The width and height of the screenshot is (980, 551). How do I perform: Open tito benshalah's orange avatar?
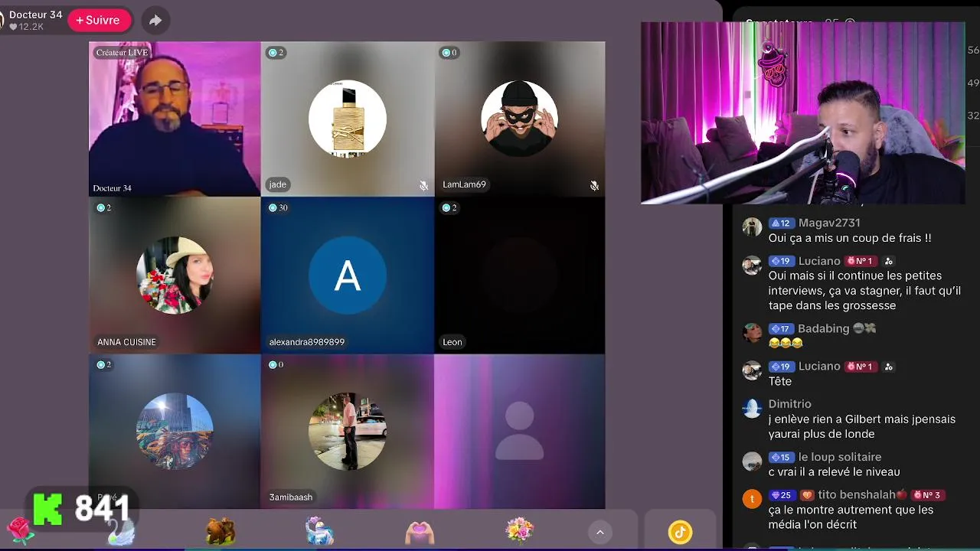point(752,499)
